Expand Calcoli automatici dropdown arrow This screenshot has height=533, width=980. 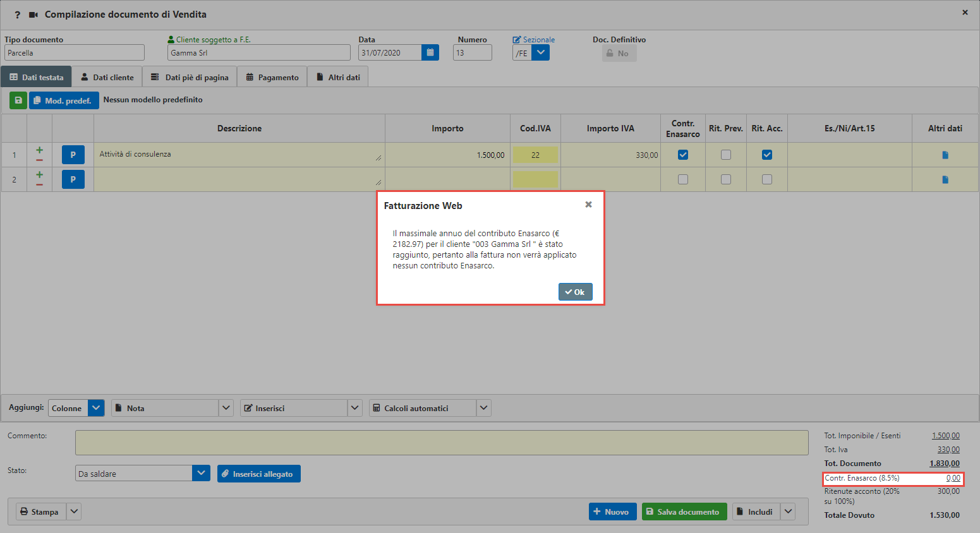point(484,408)
